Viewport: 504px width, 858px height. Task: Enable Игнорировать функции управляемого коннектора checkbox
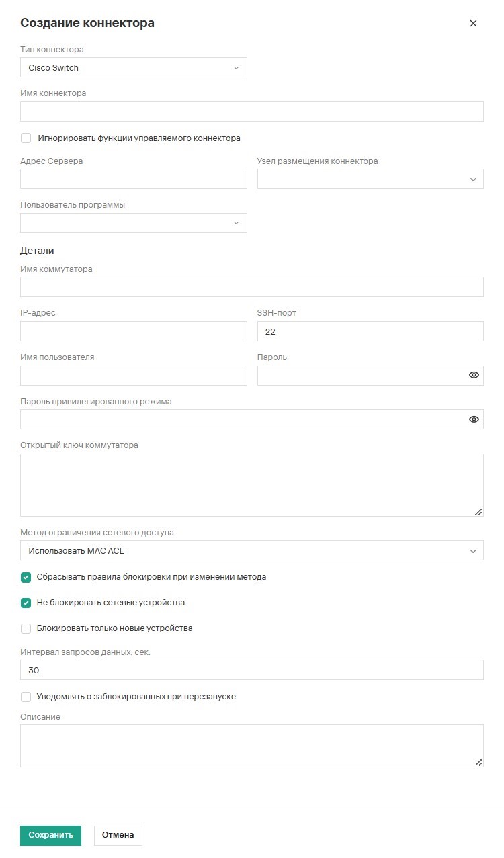coord(26,138)
